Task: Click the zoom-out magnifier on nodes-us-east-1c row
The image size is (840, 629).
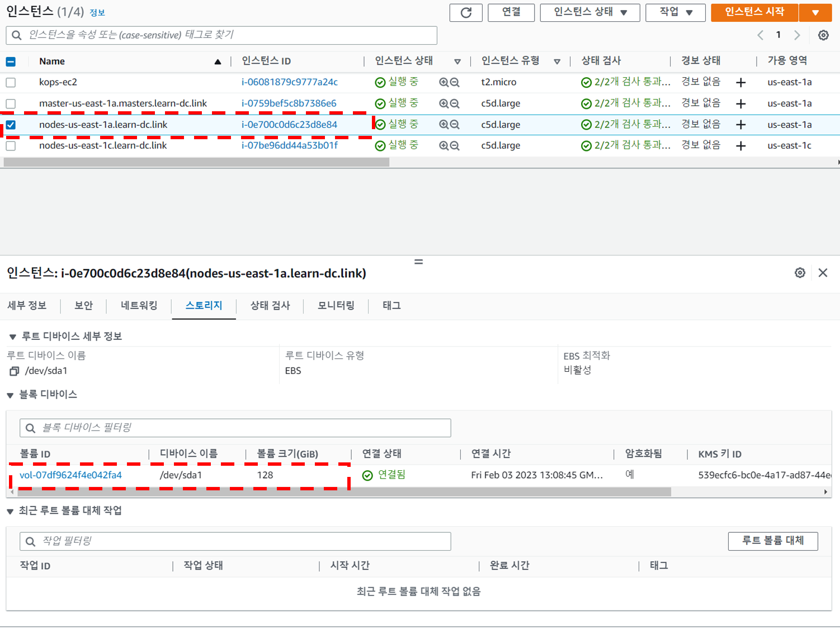Action: [x=456, y=145]
